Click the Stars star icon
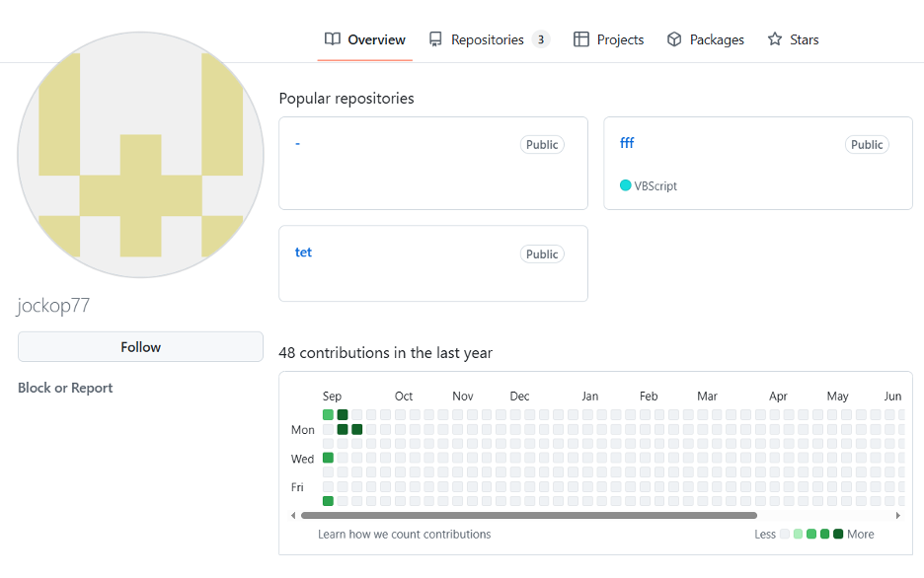This screenshot has width=924, height=578. click(775, 39)
